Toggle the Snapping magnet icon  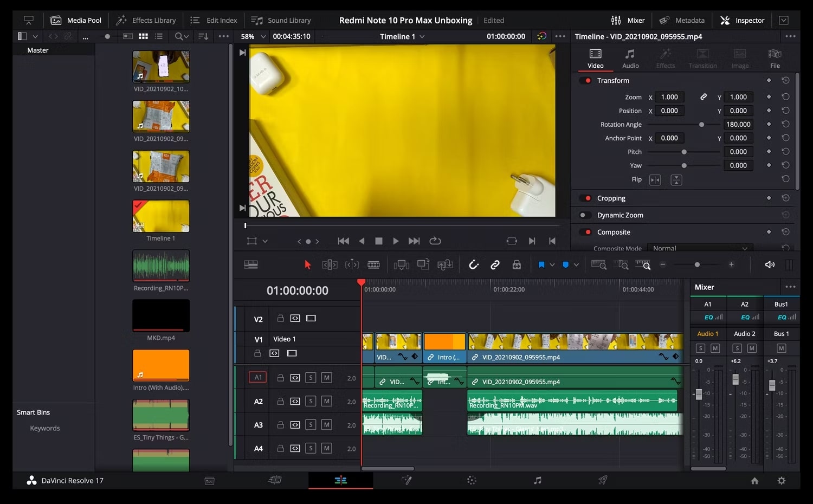(474, 264)
